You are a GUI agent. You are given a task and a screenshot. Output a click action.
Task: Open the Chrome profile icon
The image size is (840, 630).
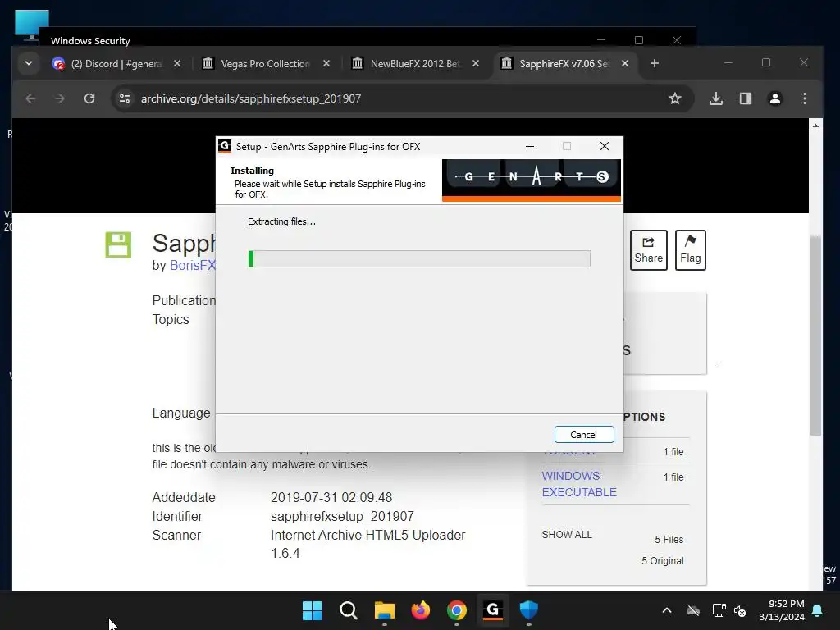click(x=774, y=98)
